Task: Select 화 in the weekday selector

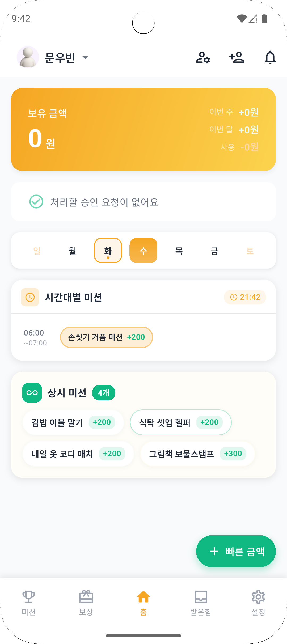Action: 108,250
